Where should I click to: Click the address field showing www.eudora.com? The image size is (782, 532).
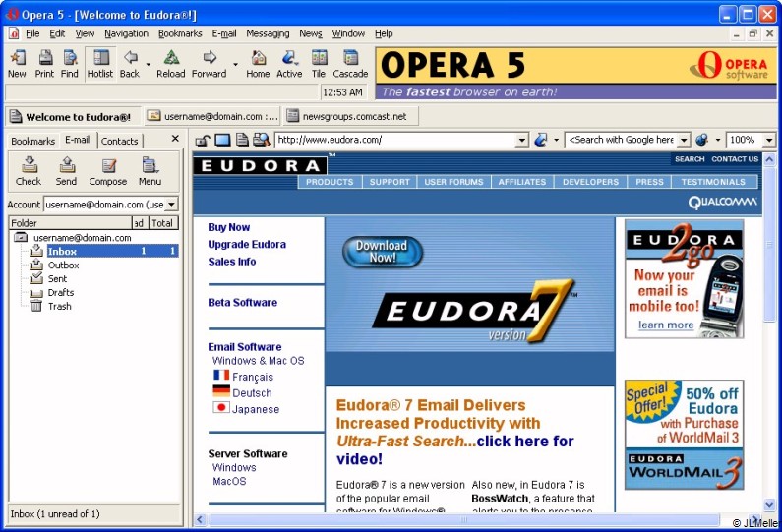[396, 140]
